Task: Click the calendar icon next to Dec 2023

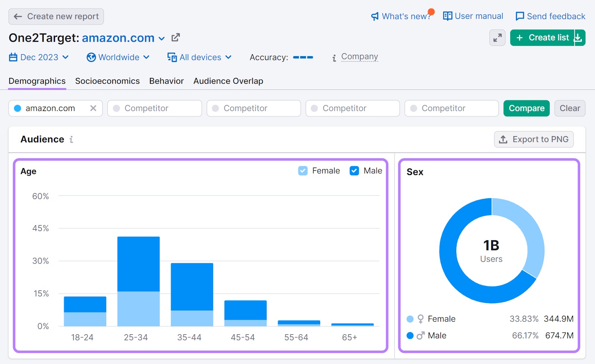Action: click(x=13, y=57)
